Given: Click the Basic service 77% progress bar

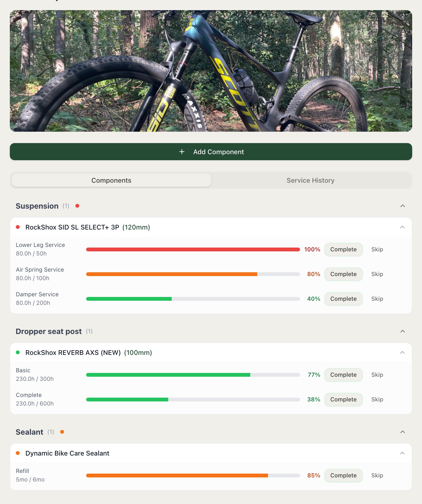Looking at the screenshot, I should tap(193, 375).
